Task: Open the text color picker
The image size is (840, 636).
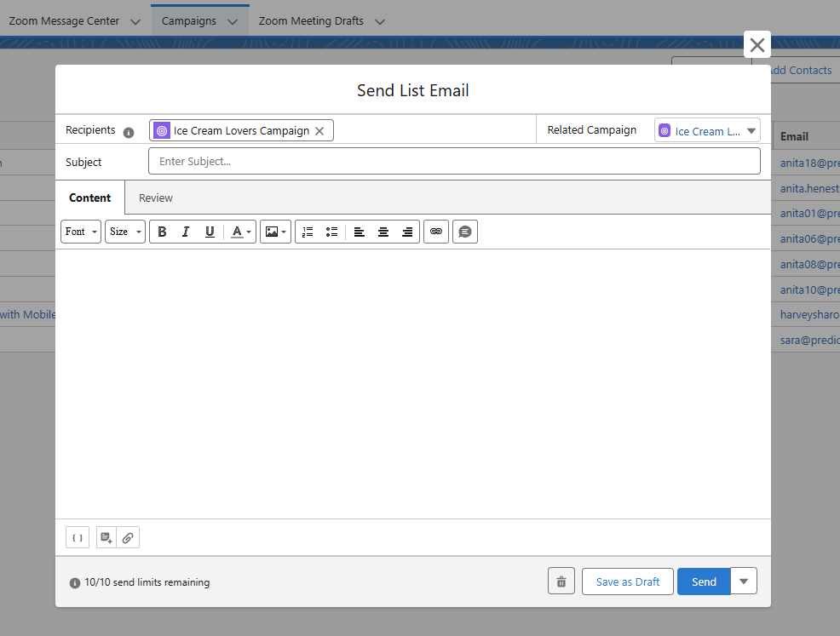Action: pos(241,232)
